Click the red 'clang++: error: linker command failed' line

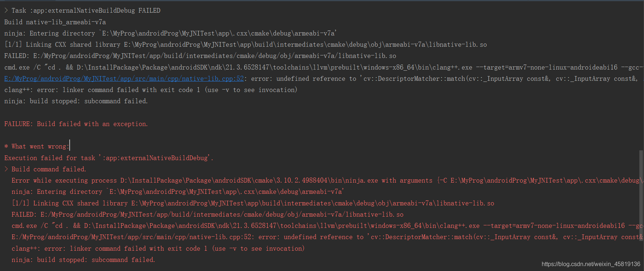click(158, 249)
